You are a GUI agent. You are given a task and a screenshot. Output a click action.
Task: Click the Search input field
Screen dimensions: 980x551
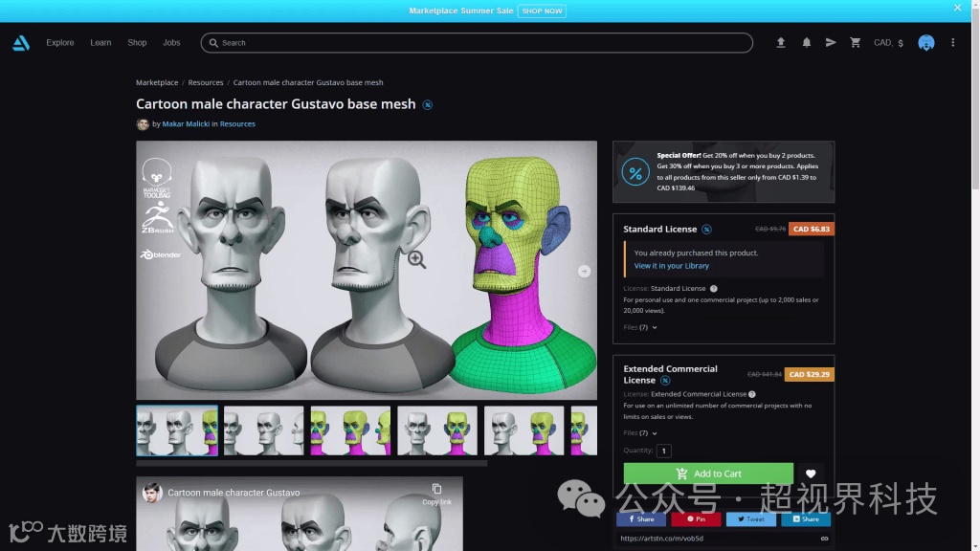(477, 42)
